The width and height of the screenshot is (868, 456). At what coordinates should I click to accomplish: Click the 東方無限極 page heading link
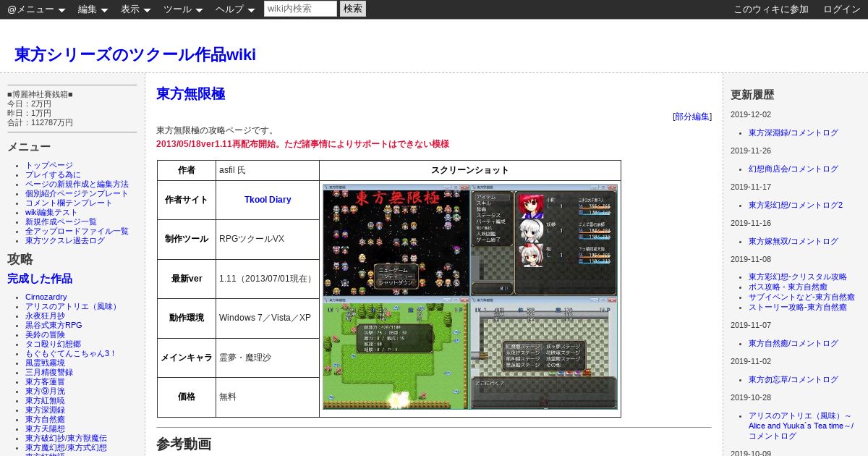coord(191,94)
